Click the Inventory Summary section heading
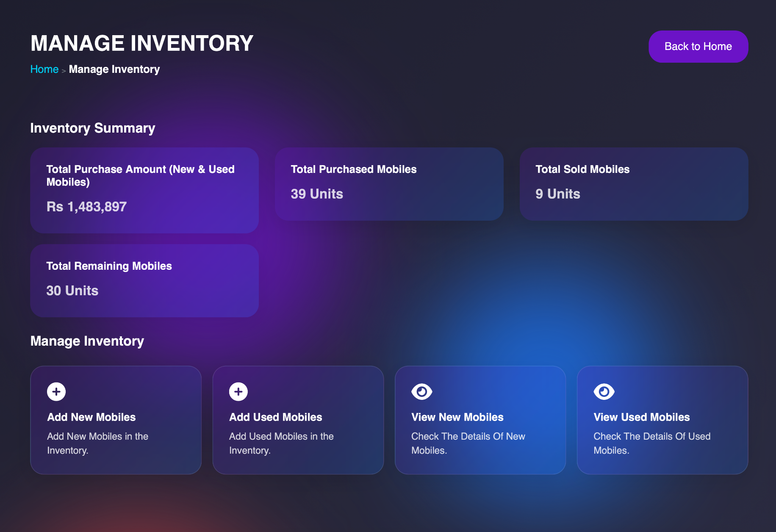This screenshot has height=532, width=776. pos(93,128)
